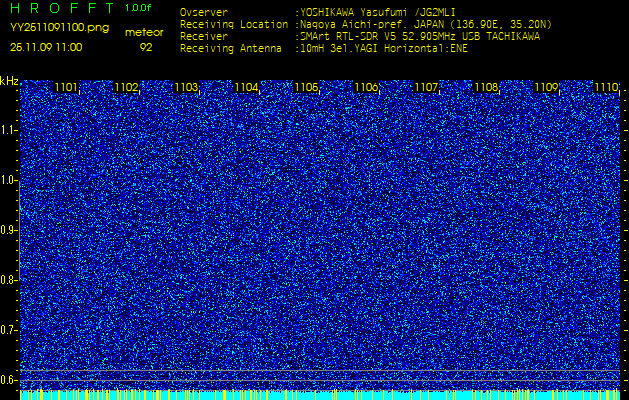The image size is (629, 400).
Task: Click the Nagoya Aichi-pref. JAPAN location value
Action: coord(426,24)
